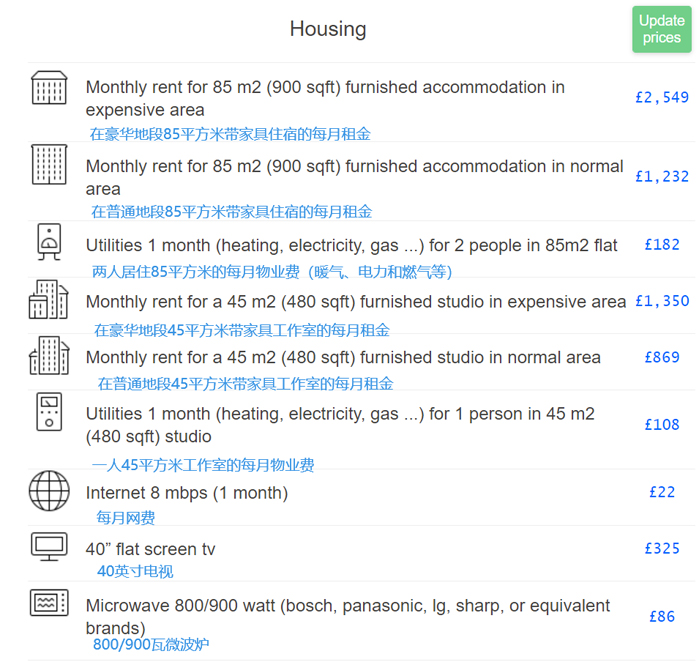699x662 pixels.
Task: Open the £22 Internet price
Action: (x=662, y=493)
